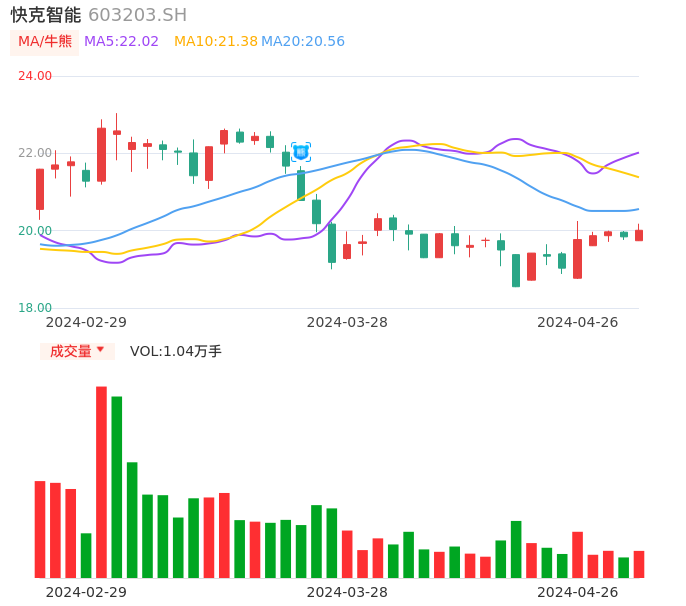
Task: Click the 2024-04-26 date below the candlestick chart
Action: point(578,322)
